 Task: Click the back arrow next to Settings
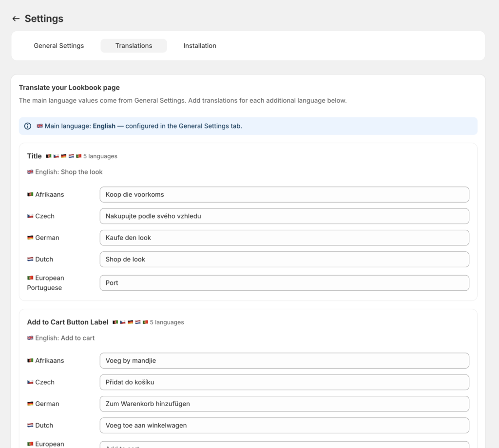pyautogui.click(x=16, y=19)
